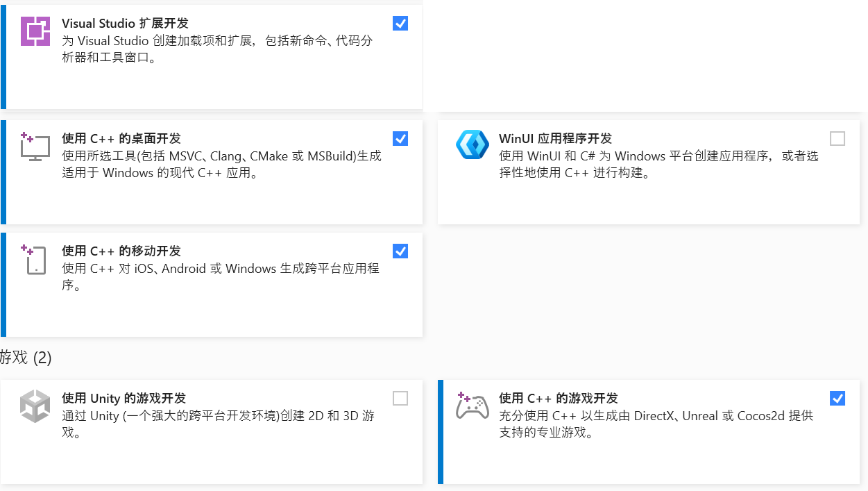Select the Visual Studio 扩展开发 title text
This screenshot has width=868, height=491.
(125, 24)
